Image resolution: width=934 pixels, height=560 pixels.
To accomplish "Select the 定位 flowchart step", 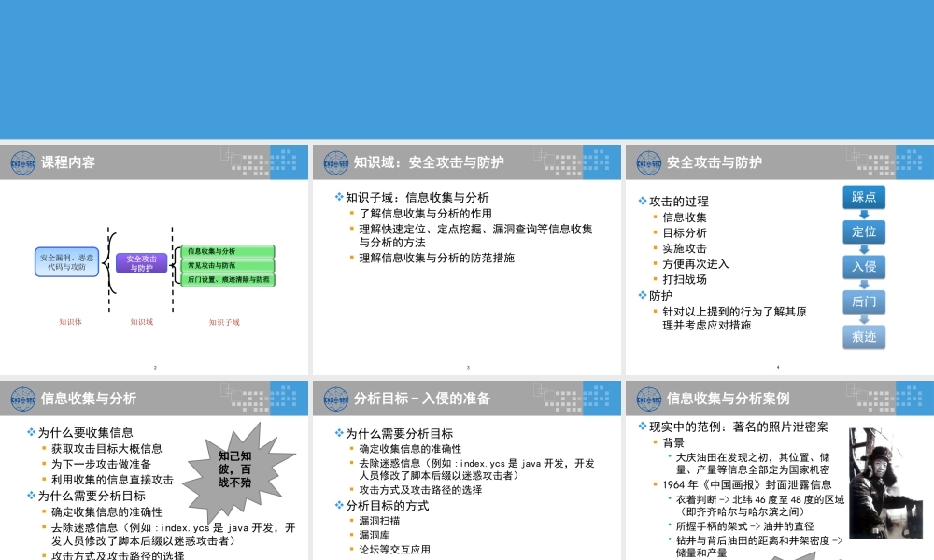I will click(x=864, y=232).
